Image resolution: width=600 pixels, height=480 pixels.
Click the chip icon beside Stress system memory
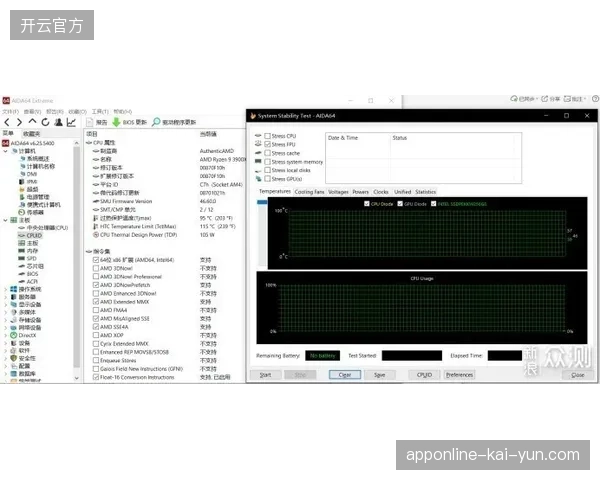pyautogui.click(x=258, y=162)
